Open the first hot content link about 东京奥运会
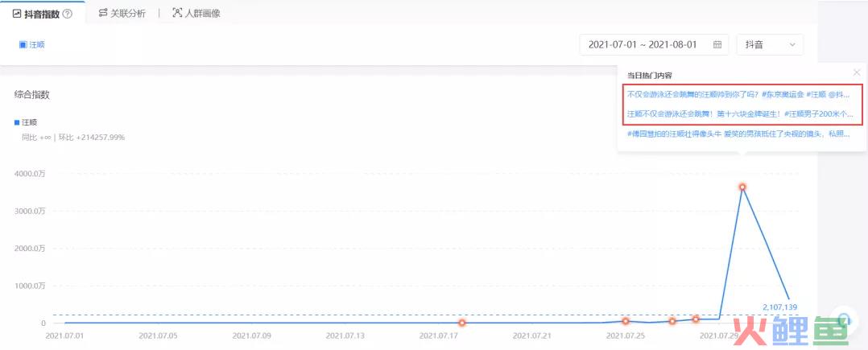This screenshot has height=350, width=868. click(x=738, y=94)
